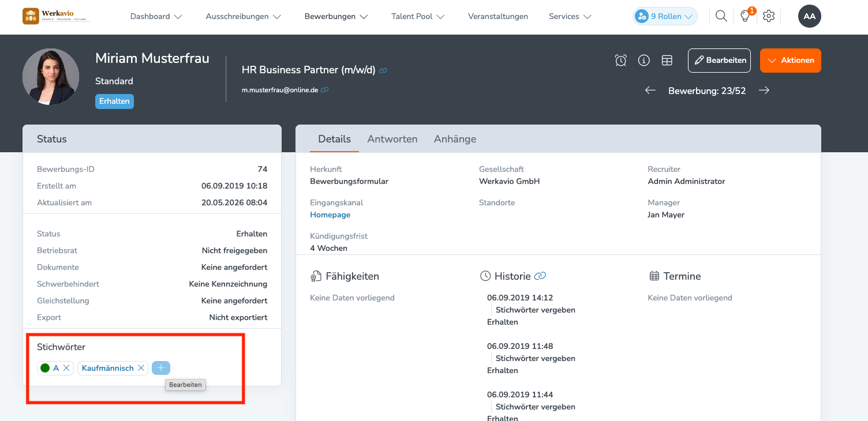Click the alarm clock reminder icon
Image resolution: width=868 pixels, height=421 pixels.
621,61
